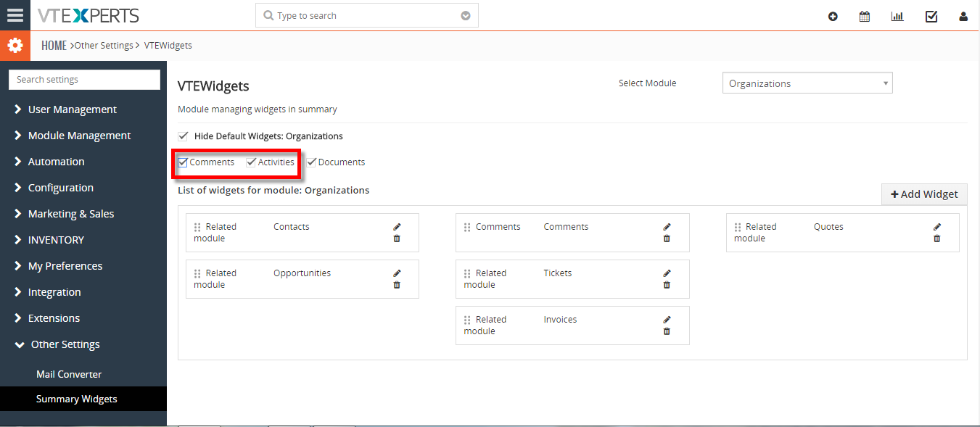The height and width of the screenshot is (427, 980).
Task: Delete the Quotes widget
Action: [x=937, y=239]
